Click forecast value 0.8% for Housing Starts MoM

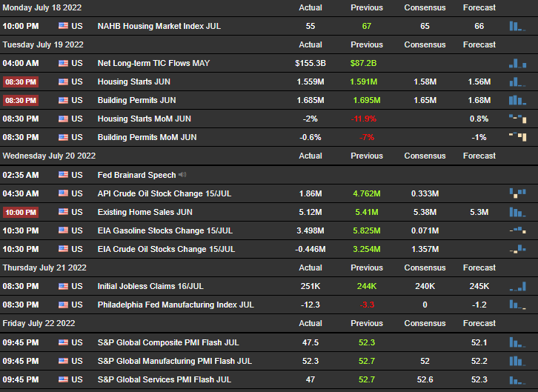pyautogui.click(x=479, y=119)
